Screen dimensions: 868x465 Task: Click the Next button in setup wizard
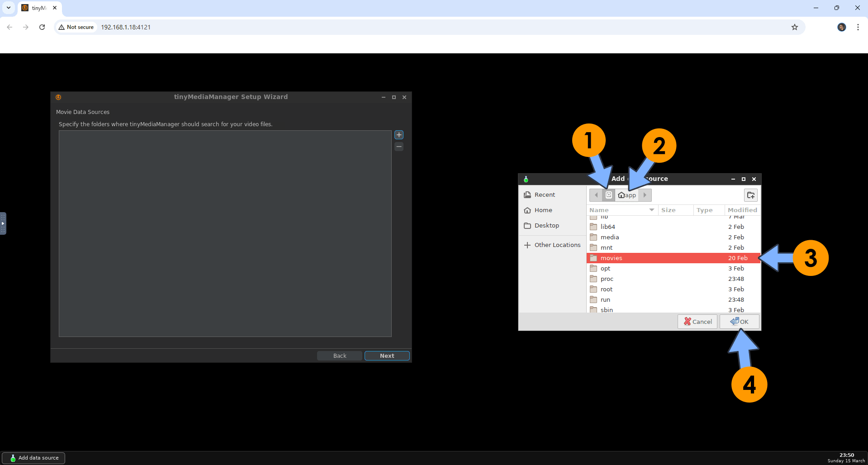tap(387, 356)
